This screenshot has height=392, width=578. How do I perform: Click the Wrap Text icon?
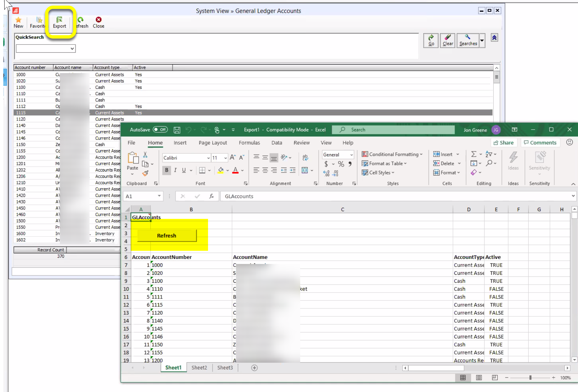click(305, 158)
